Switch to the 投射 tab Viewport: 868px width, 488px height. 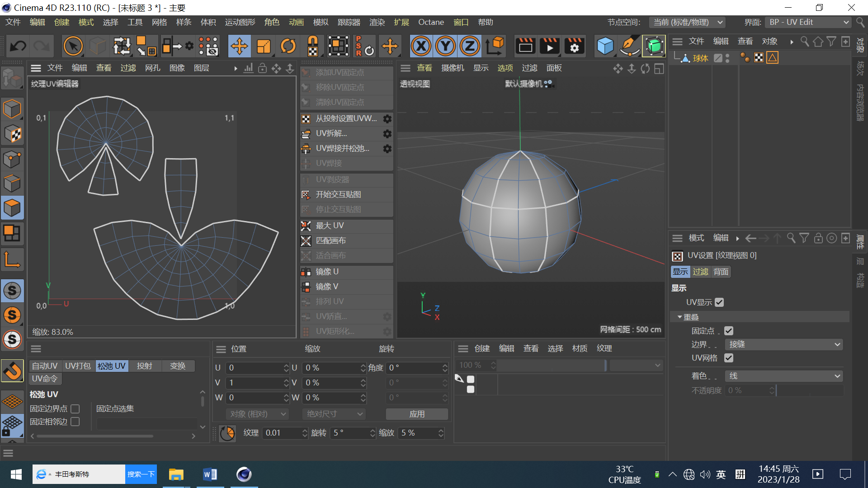145,366
